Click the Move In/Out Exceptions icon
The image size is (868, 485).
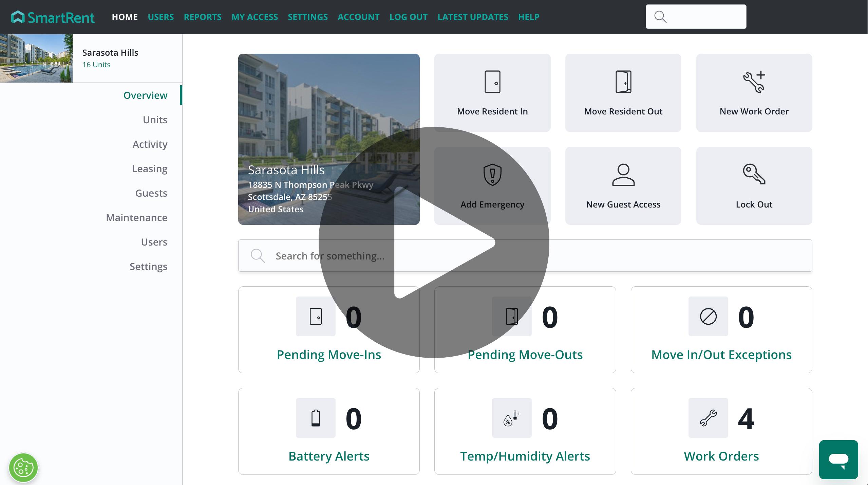coord(708,317)
